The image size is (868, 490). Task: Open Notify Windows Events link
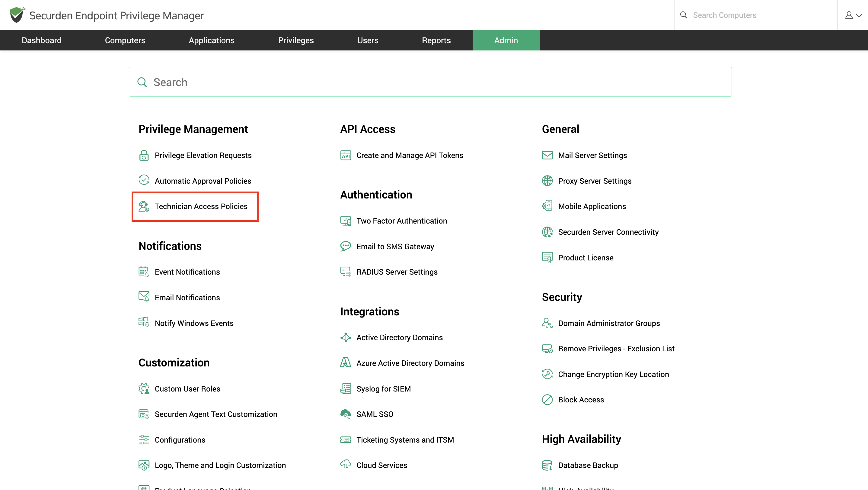pos(194,323)
